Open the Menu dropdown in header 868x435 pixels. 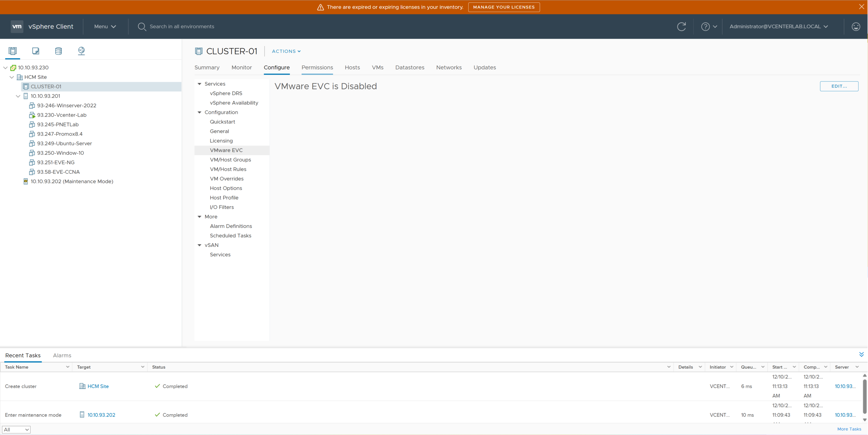tap(105, 26)
